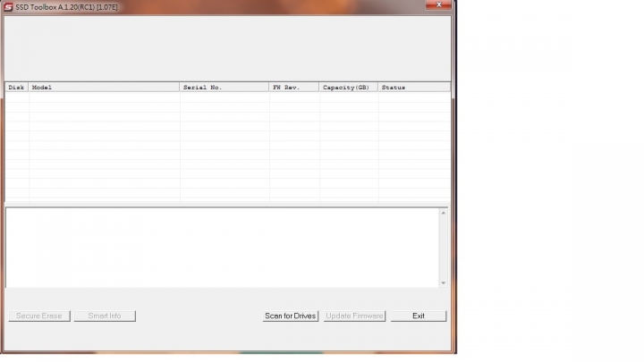This screenshot has width=644, height=362.
Task: Click the Status column header
Action: pos(414,88)
